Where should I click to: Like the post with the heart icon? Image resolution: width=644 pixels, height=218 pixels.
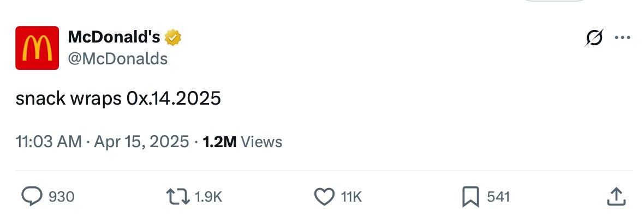tap(325, 197)
